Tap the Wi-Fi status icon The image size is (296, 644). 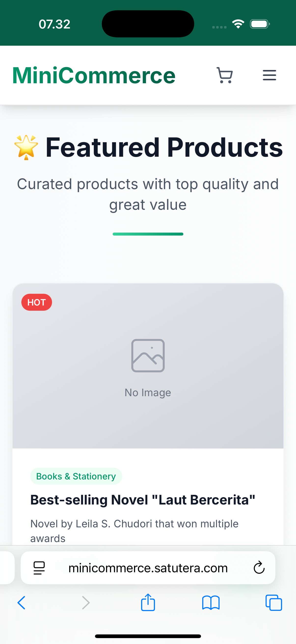pyautogui.click(x=238, y=24)
